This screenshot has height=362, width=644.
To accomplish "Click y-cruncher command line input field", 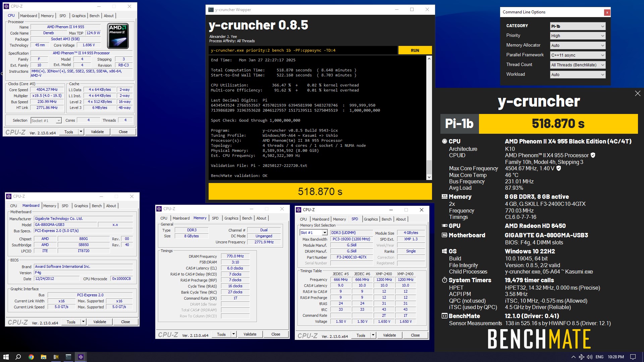I will tap(303, 50).
